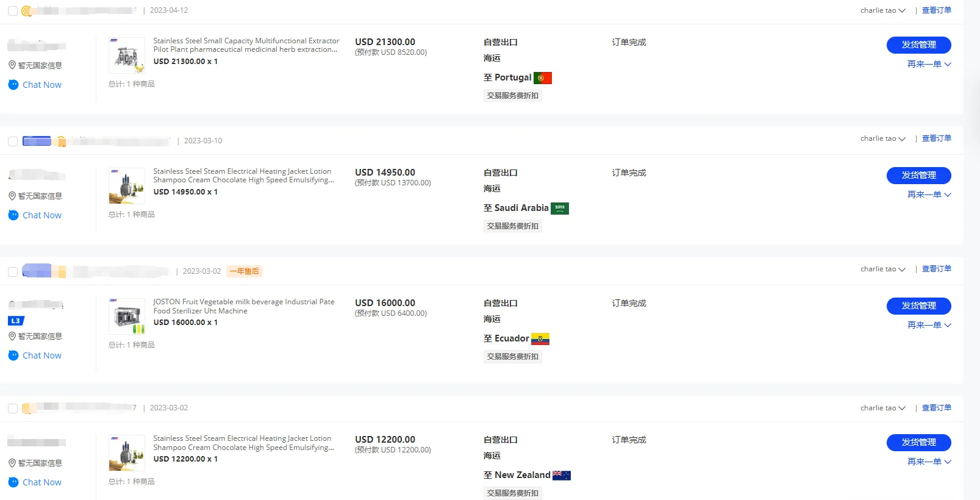Open Stainless Steel Small Capacity Multifunctional Extractor title

[x=246, y=45]
